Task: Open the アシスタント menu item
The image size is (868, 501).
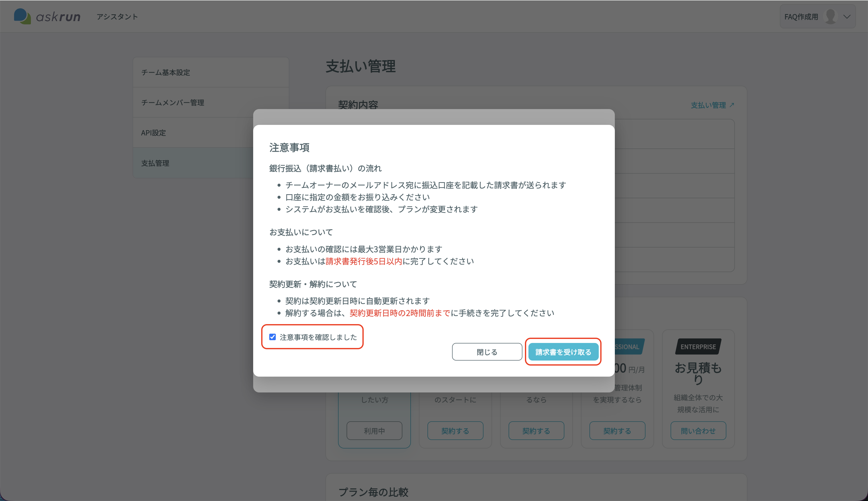Action: [117, 17]
